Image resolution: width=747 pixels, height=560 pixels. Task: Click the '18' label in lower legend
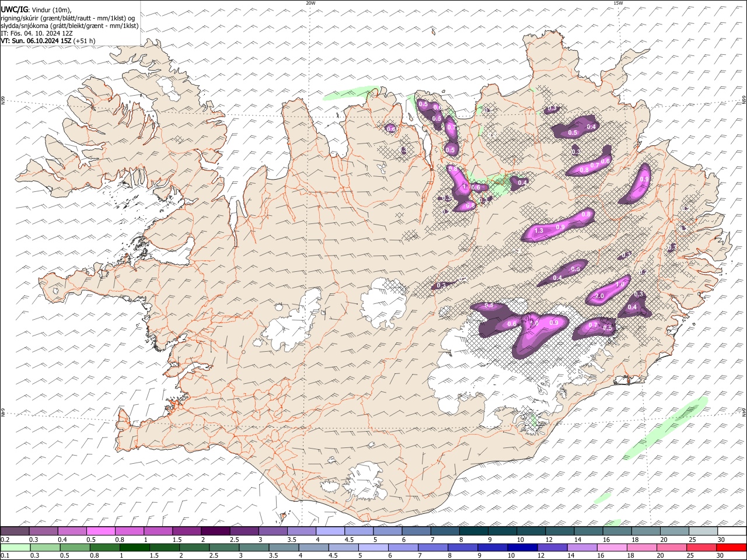point(631,555)
